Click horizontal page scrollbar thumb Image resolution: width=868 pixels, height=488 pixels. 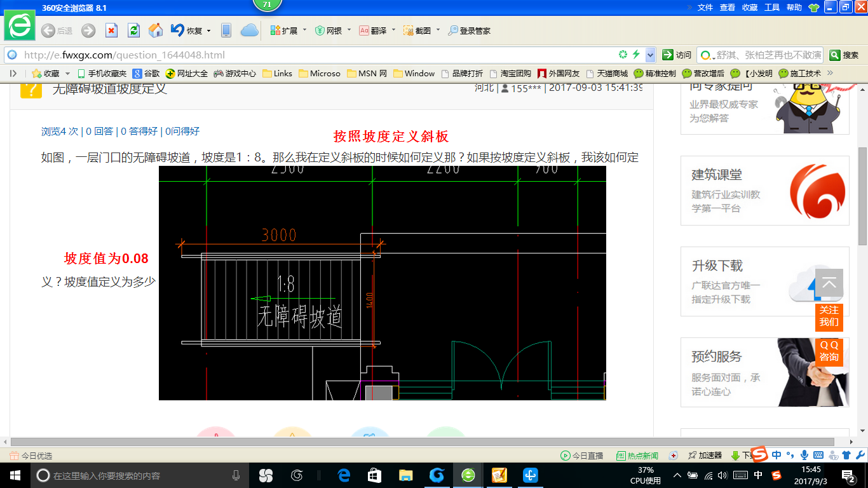423,442
